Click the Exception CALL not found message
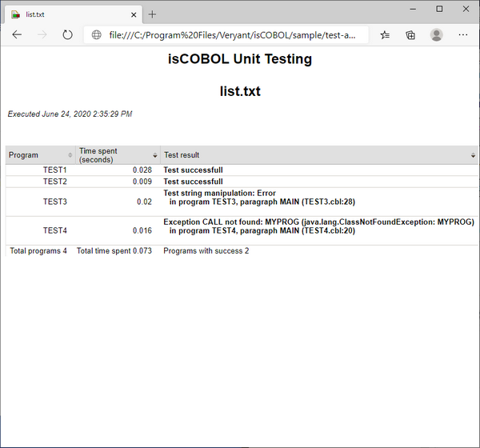The image size is (480, 448). (x=318, y=222)
